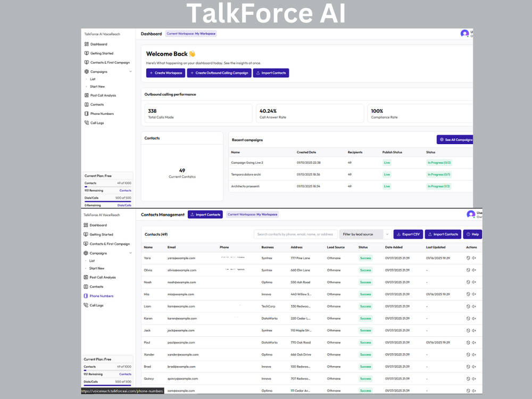
Task: Open Campaigns List item in upper Dashboard sidebar
Action: 93,79
